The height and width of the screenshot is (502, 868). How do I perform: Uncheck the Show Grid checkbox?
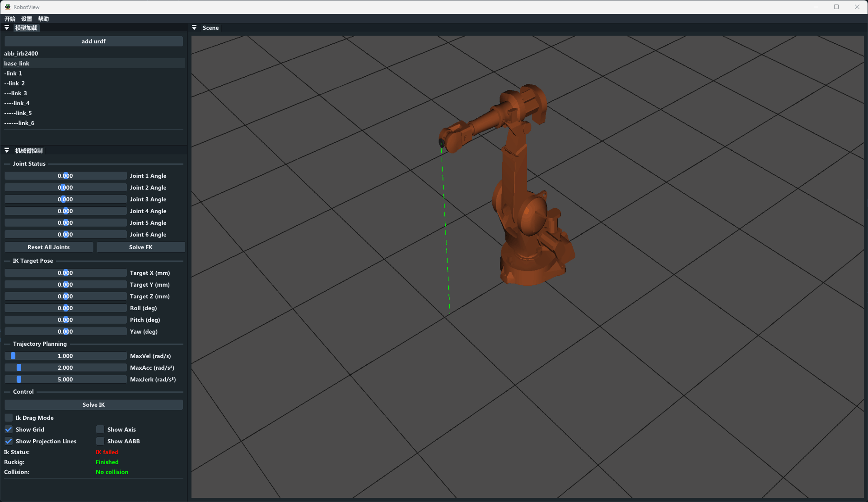tap(9, 429)
